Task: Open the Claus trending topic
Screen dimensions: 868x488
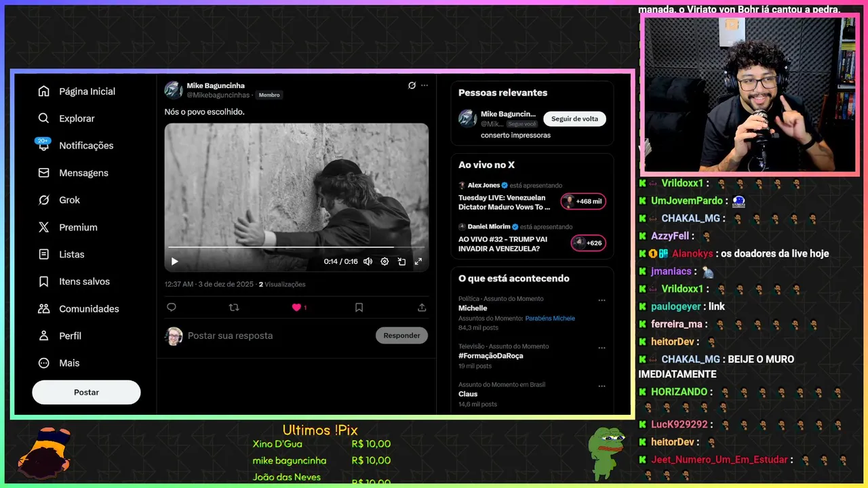Action: point(468,394)
